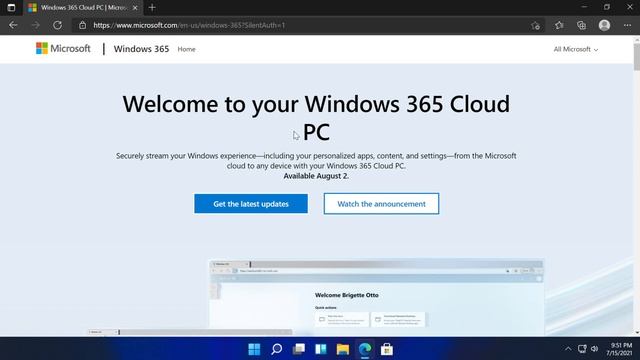The height and width of the screenshot is (360, 640).
Task: Open the volume tray icon
Action: [x=595, y=349]
